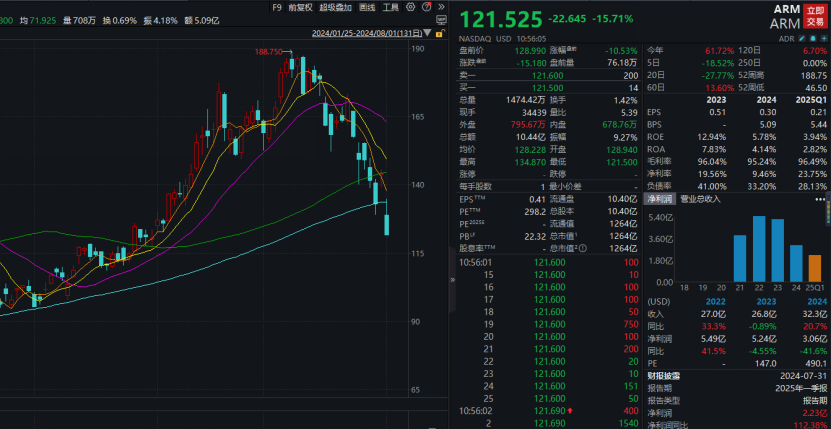Click the 52周低 value 46.50

pos(817,88)
